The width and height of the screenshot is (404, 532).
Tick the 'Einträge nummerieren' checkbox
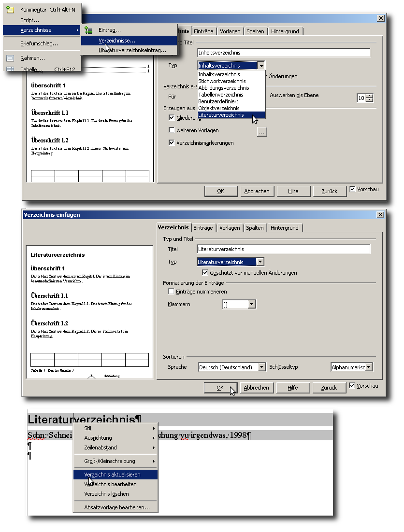[x=171, y=292]
